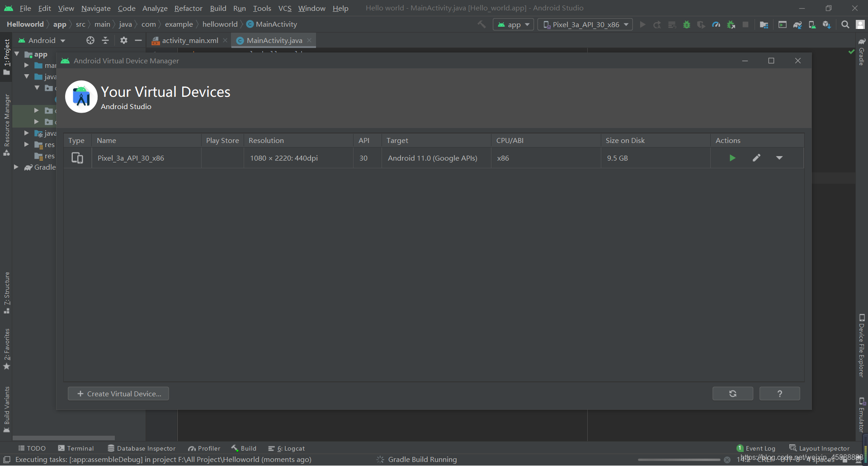Open the File menu
The height and width of the screenshot is (466, 868).
pyautogui.click(x=25, y=8)
